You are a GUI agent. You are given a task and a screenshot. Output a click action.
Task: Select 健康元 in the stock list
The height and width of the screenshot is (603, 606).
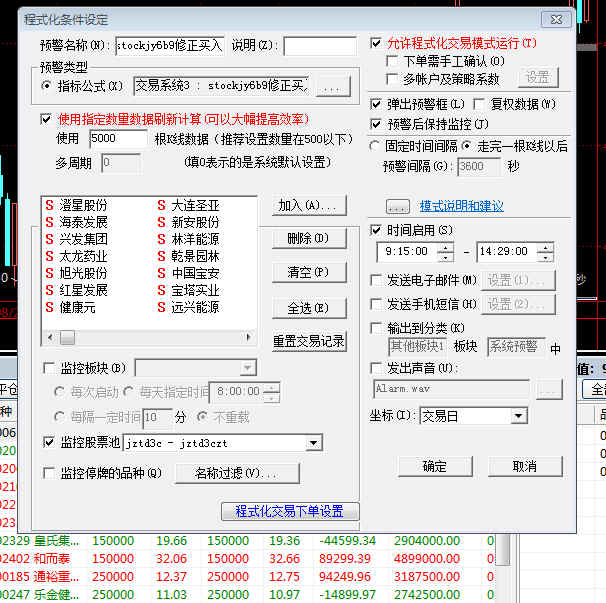pyautogui.click(x=74, y=307)
